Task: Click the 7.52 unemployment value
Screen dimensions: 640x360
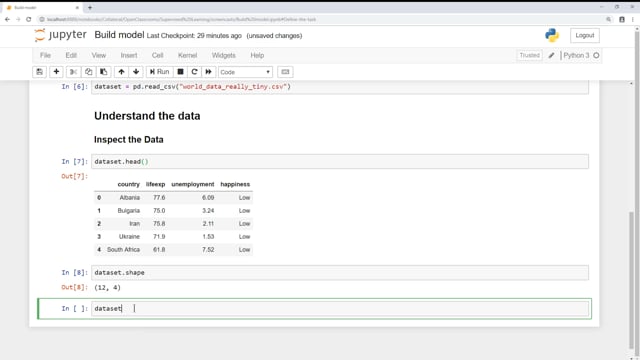Action: [208, 250]
